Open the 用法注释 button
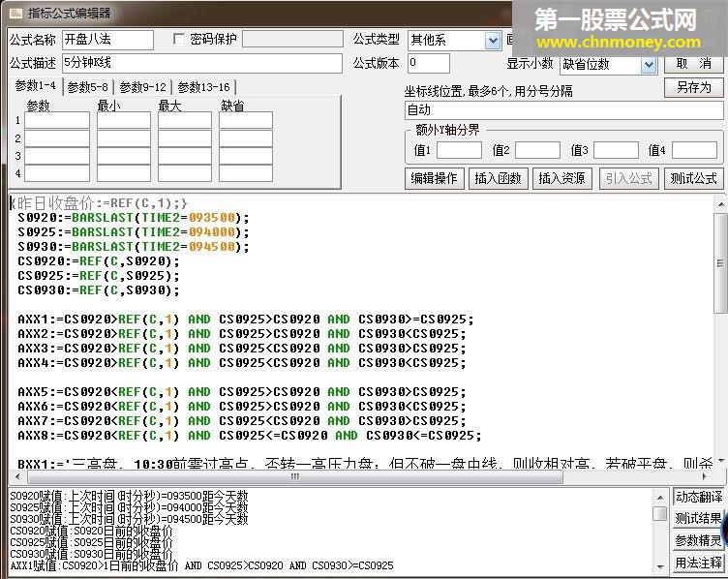 tap(698, 563)
